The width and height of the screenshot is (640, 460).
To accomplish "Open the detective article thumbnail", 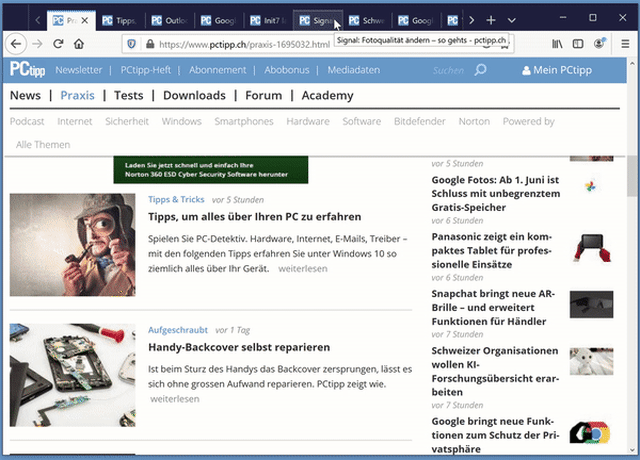I will click(x=72, y=244).
